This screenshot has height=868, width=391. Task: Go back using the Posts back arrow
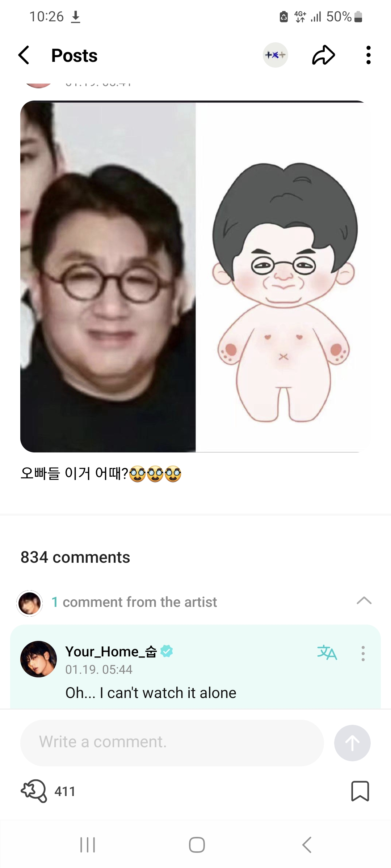[x=24, y=55]
